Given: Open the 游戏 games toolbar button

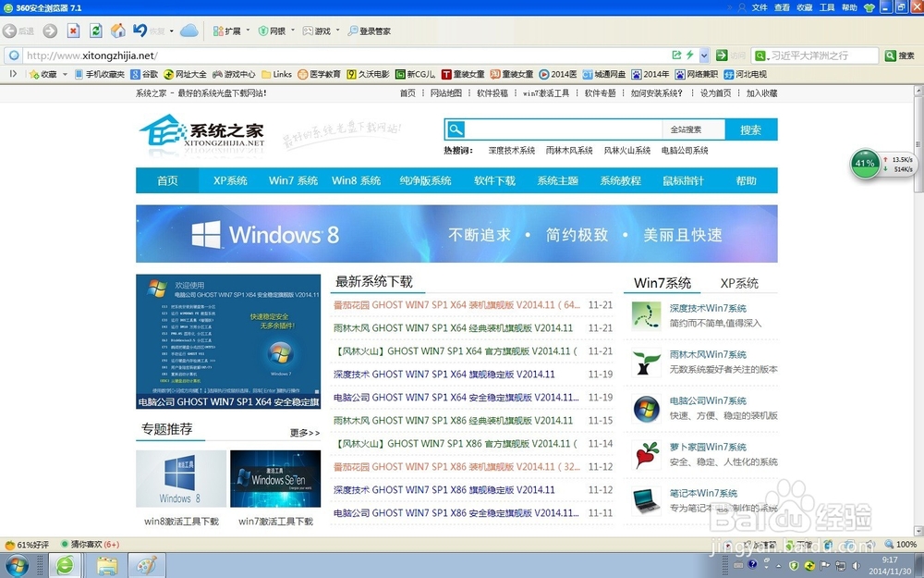Looking at the screenshot, I should (316, 31).
